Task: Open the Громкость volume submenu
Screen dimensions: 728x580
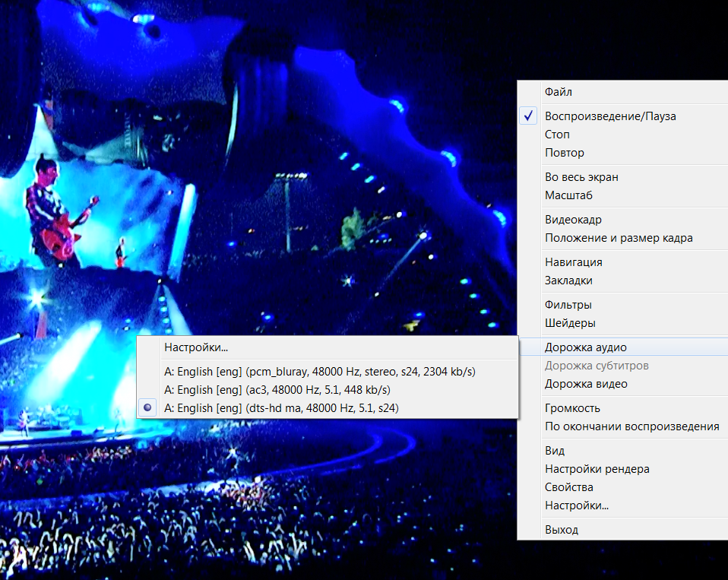Action: point(572,408)
